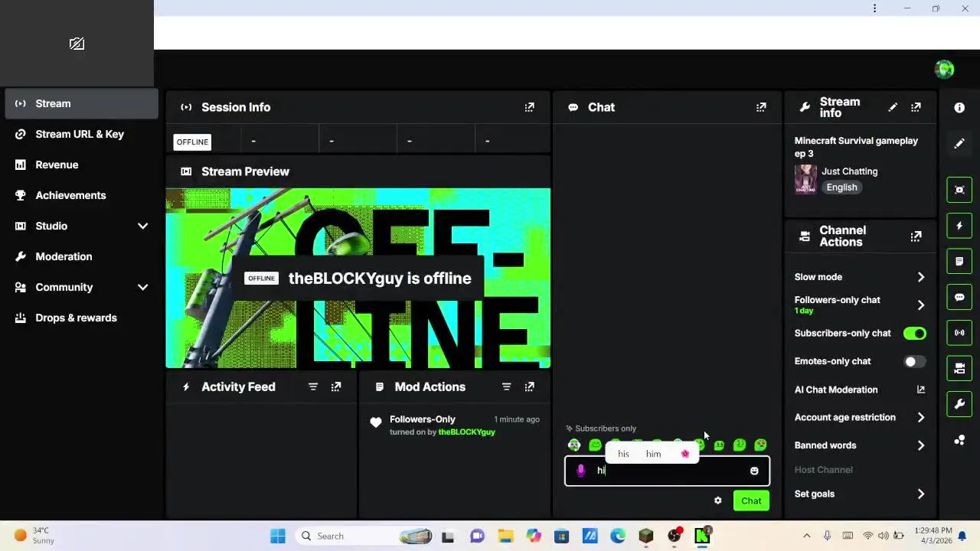Image resolution: width=980 pixels, height=551 pixels.
Task: Click the Just Chatting category thumbnail
Action: pyautogui.click(x=805, y=179)
